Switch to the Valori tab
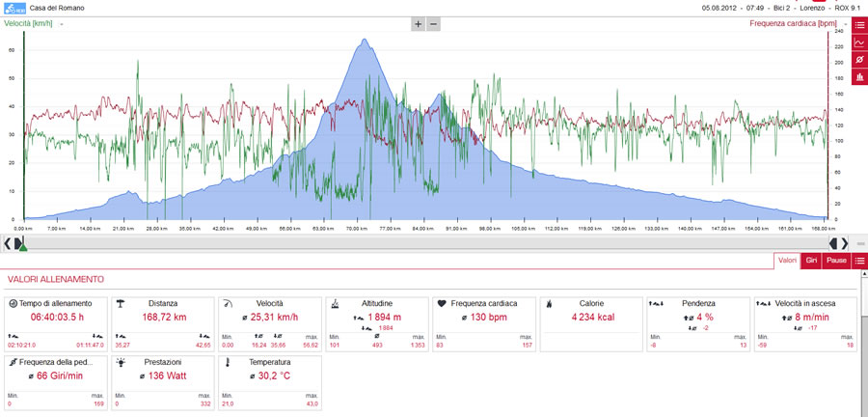This screenshot has height=417, width=868. pos(787,261)
